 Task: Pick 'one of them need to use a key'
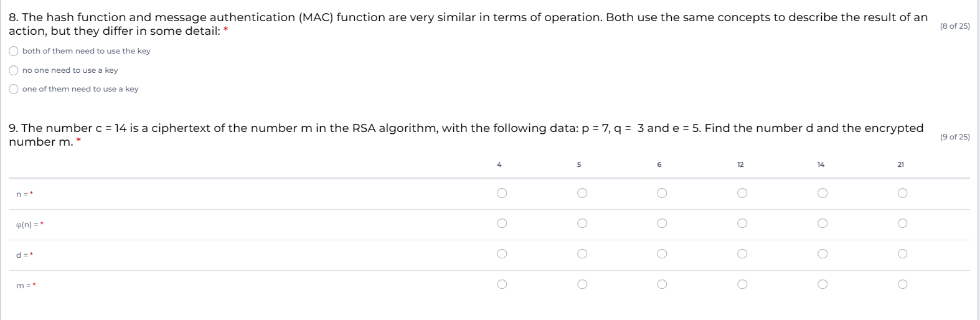(14, 89)
